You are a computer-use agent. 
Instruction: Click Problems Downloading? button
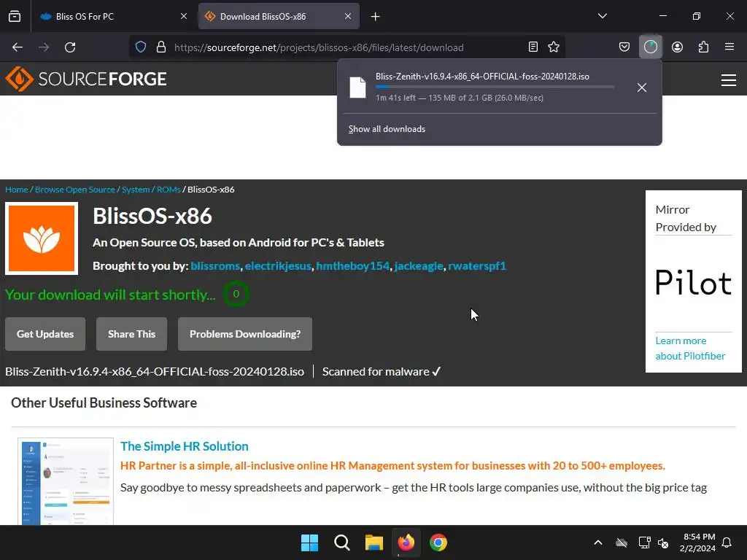(x=245, y=334)
